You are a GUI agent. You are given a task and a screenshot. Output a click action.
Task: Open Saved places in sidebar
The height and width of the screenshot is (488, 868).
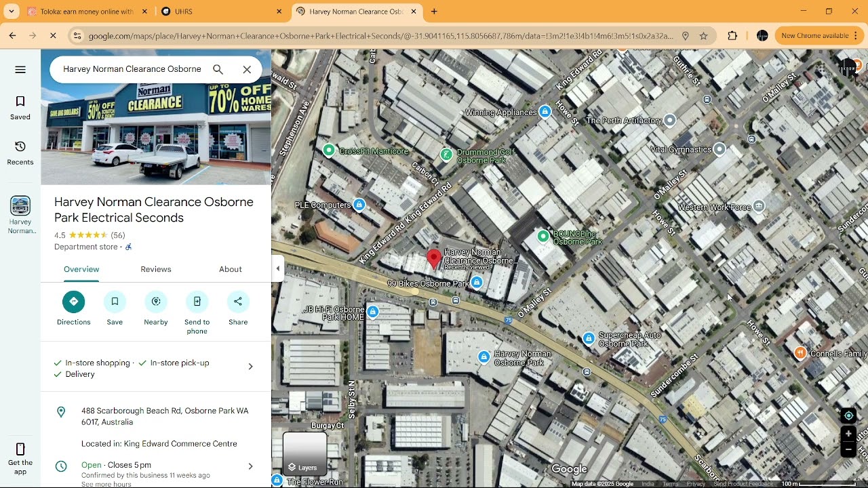point(20,108)
